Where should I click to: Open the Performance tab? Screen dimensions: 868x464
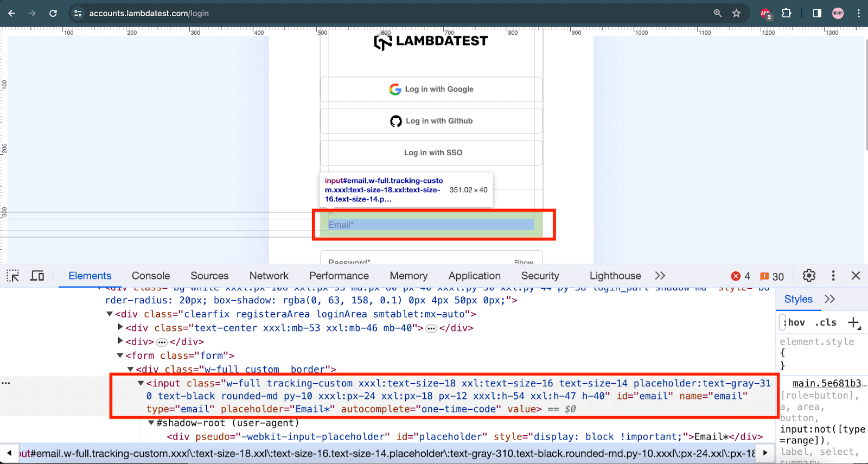coord(339,276)
